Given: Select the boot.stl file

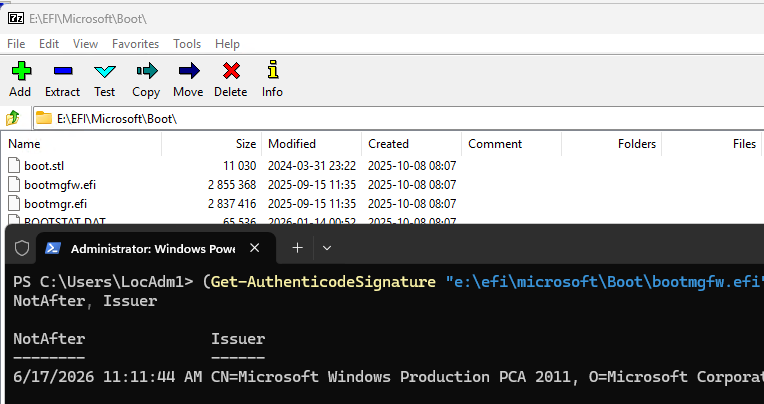Looking at the screenshot, I should 44,165.
